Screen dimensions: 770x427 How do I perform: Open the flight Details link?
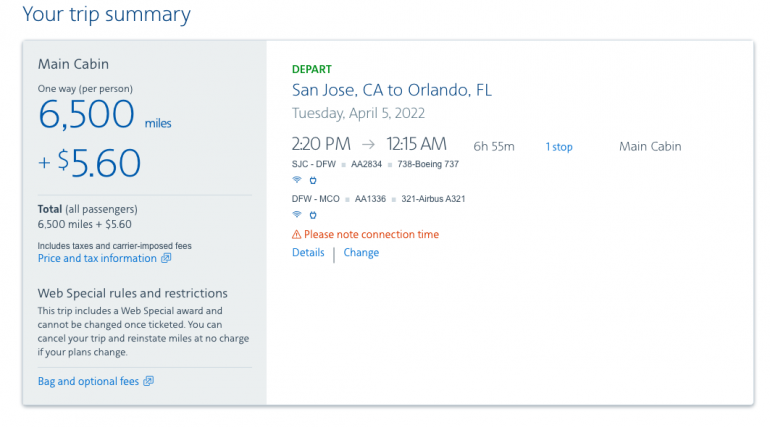(308, 253)
